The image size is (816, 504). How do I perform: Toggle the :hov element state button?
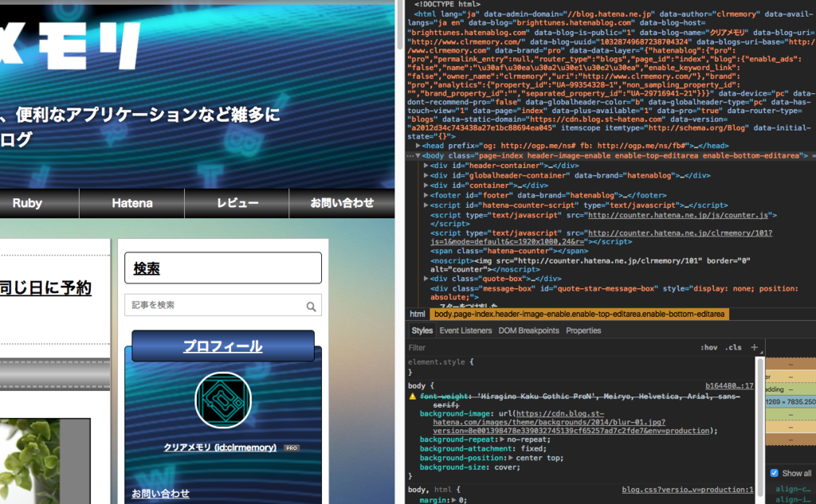coord(708,347)
